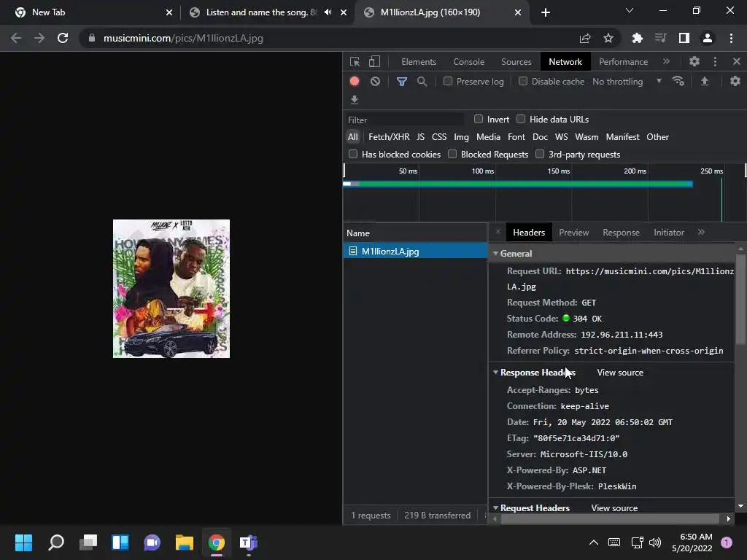Viewport: 747px width, 560px height.
Task: Check Has blocked cookies checkbox
Action: pyautogui.click(x=353, y=154)
